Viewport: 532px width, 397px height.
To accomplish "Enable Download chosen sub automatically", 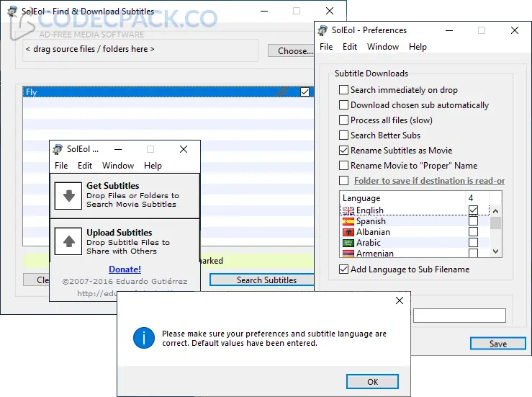I will tap(343, 104).
